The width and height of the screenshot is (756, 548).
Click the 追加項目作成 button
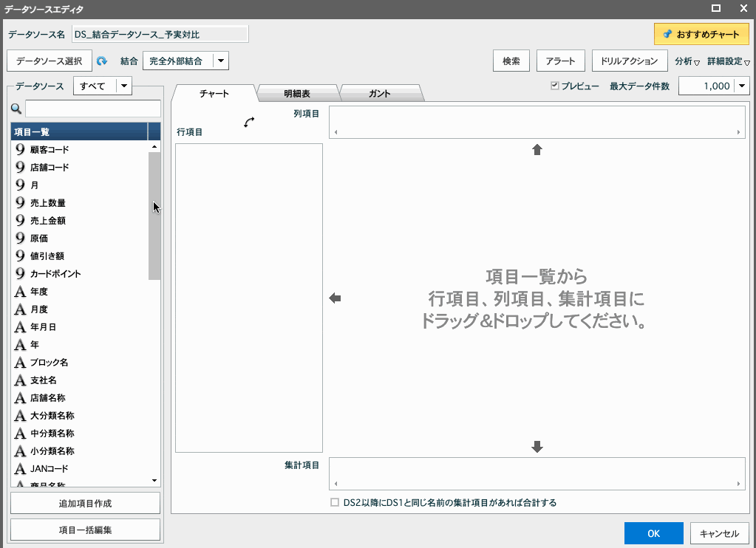point(84,502)
